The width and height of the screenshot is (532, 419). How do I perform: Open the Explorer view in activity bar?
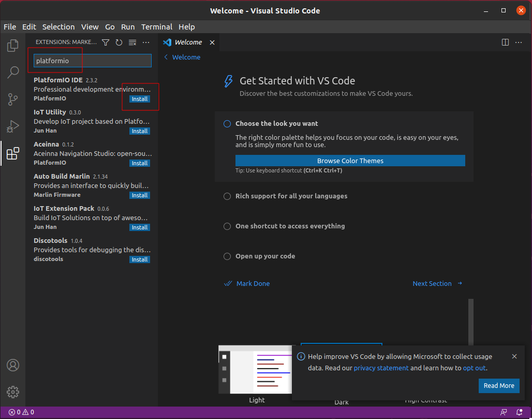pos(12,46)
